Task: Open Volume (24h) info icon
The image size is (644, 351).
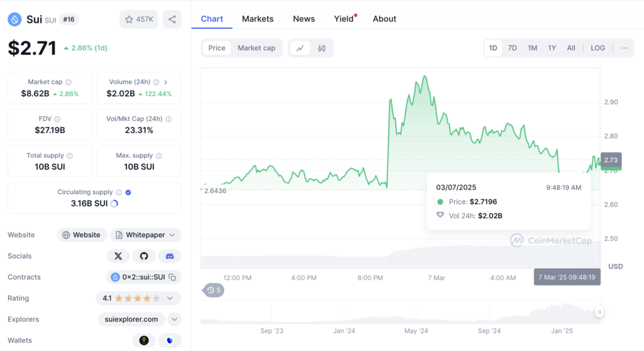Action: 156,82
